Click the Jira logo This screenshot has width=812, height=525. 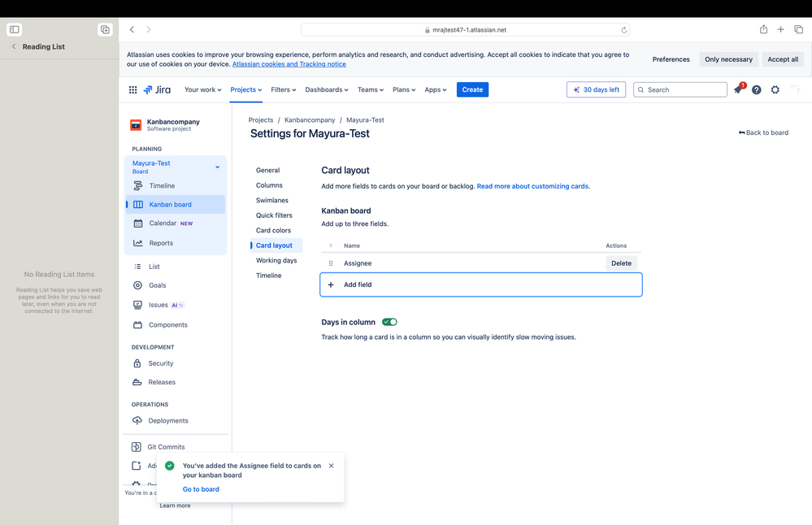(x=157, y=89)
